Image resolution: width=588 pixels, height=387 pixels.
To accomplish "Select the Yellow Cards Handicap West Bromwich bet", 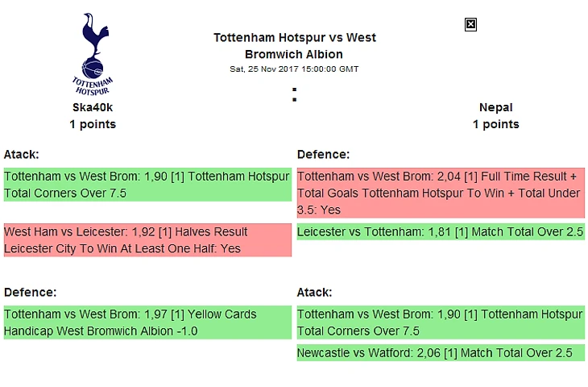I will click(147, 322).
